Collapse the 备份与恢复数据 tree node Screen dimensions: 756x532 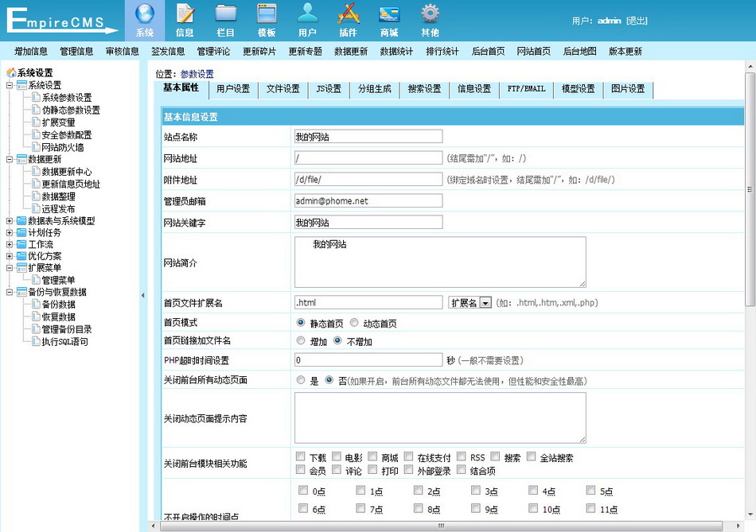[10, 292]
